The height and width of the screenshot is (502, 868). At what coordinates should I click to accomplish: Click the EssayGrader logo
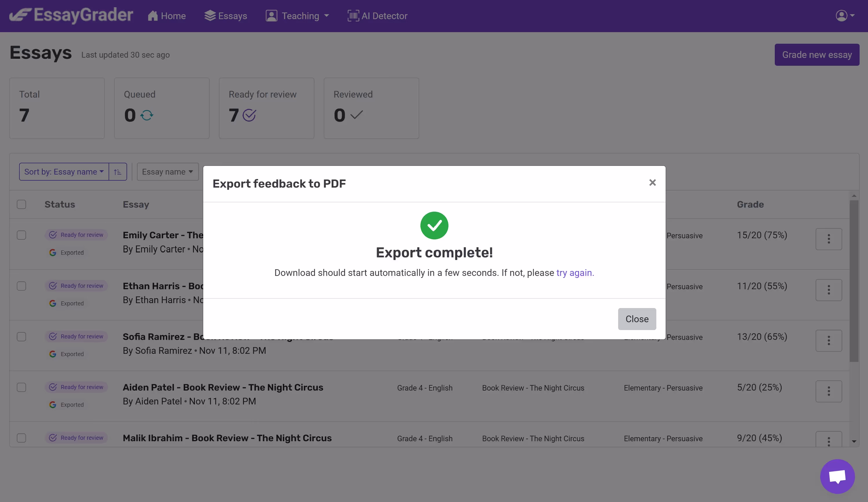point(71,16)
